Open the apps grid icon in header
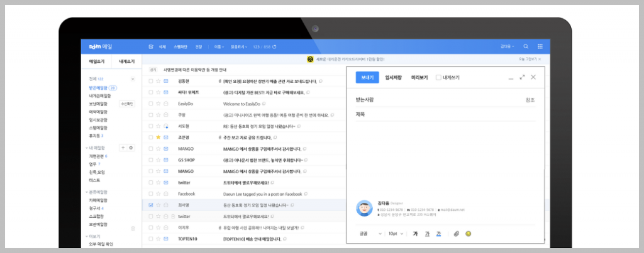Screen dimensions: 644x253 (x=540, y=46)
